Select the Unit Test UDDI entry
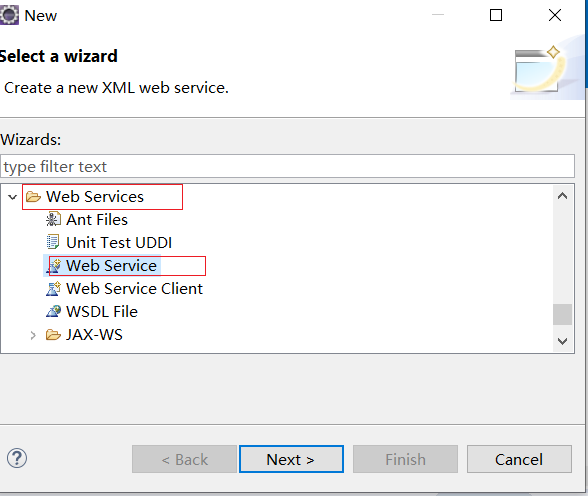Image resolution: width=588 pixels, height=496 pixels. point(119,243)
